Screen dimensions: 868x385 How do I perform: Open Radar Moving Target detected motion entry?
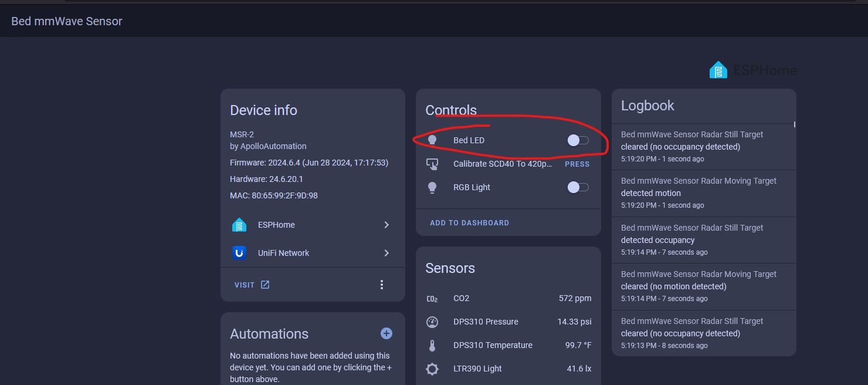pyautogui.click(x=699, y=192)
